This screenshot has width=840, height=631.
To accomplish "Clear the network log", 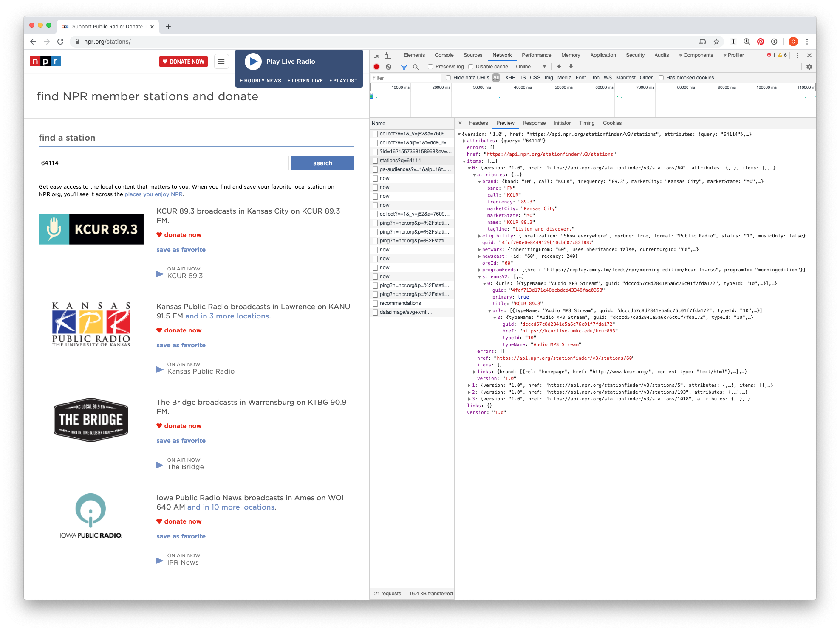I will click(388, 67).
